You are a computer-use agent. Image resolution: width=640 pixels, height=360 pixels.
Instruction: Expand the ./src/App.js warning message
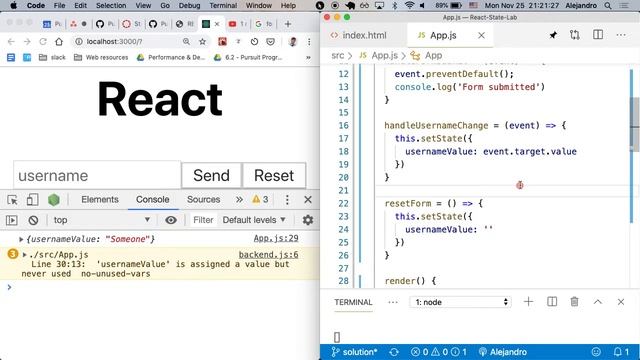[x=24, y=255]
